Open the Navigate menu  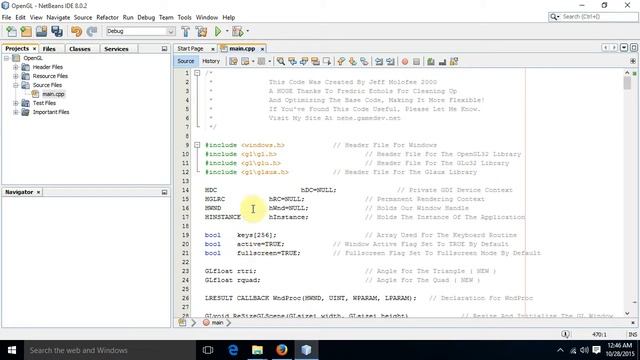pos(58,18)
